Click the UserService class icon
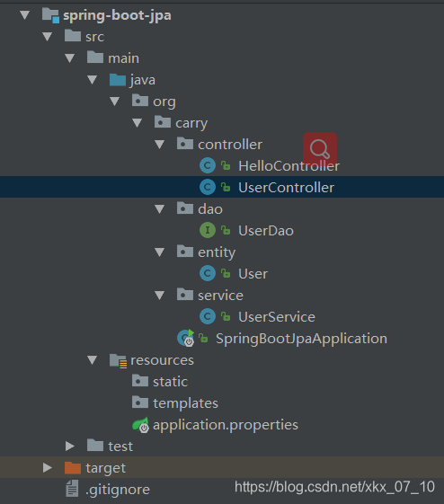 [208, 316]
